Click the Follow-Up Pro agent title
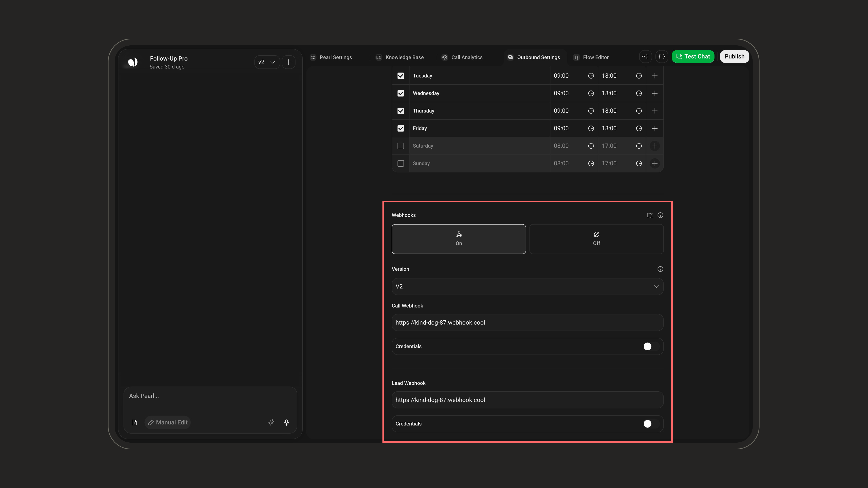868x488 pixels. pyautogui.click(x=169, y=59)
